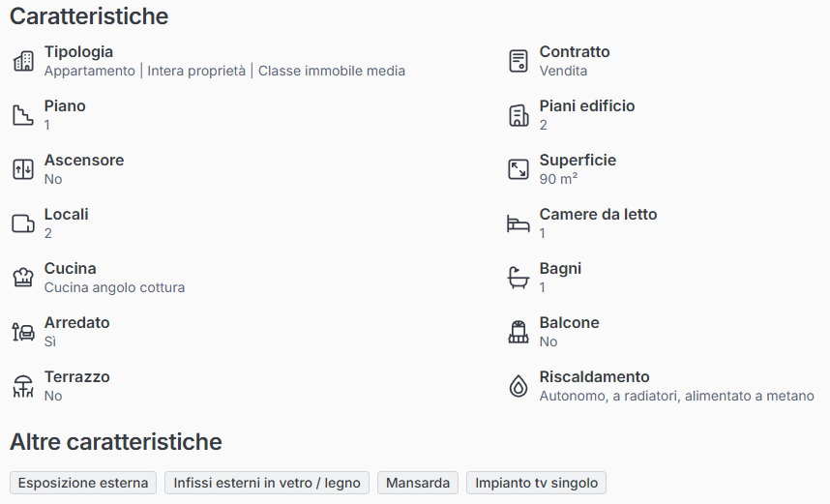Click the Caratteristiche section heading

[89, 16]
